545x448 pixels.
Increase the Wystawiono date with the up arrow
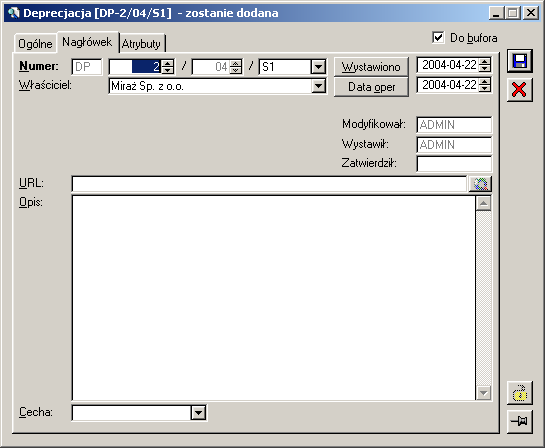point(485,62)
